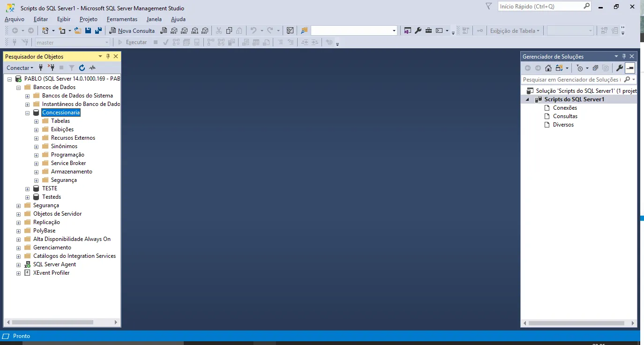Select Consultas in Solution Explorer
Viewport: 644px width, 345px height.
pyautogui.click(x=565, y=116)
